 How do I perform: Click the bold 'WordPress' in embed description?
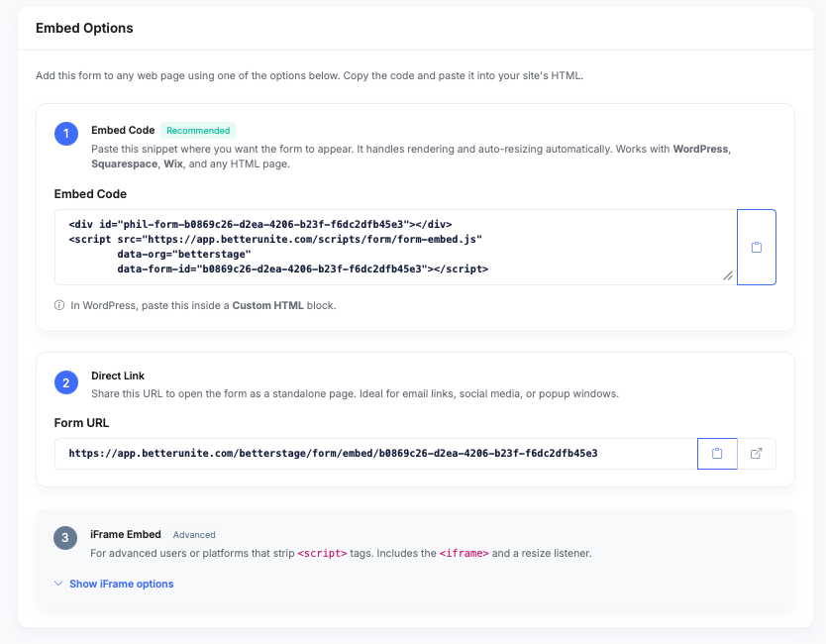700,150
